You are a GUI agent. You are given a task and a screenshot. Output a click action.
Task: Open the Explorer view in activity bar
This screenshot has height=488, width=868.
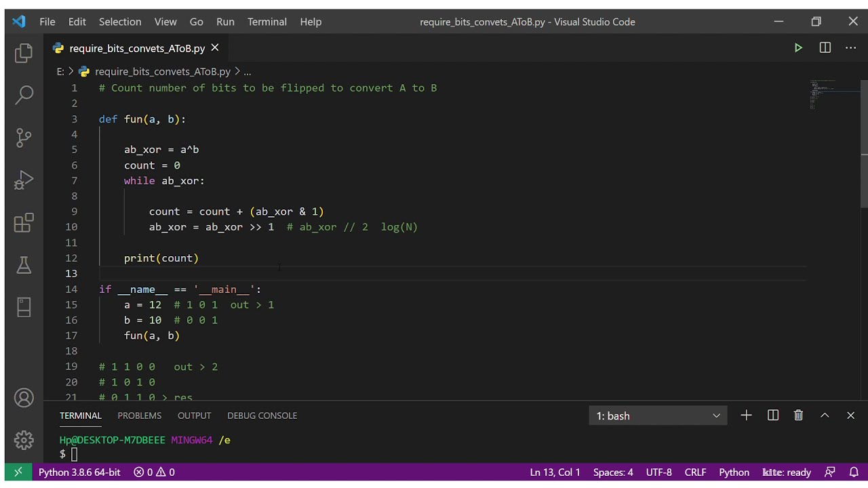(24, 53)
